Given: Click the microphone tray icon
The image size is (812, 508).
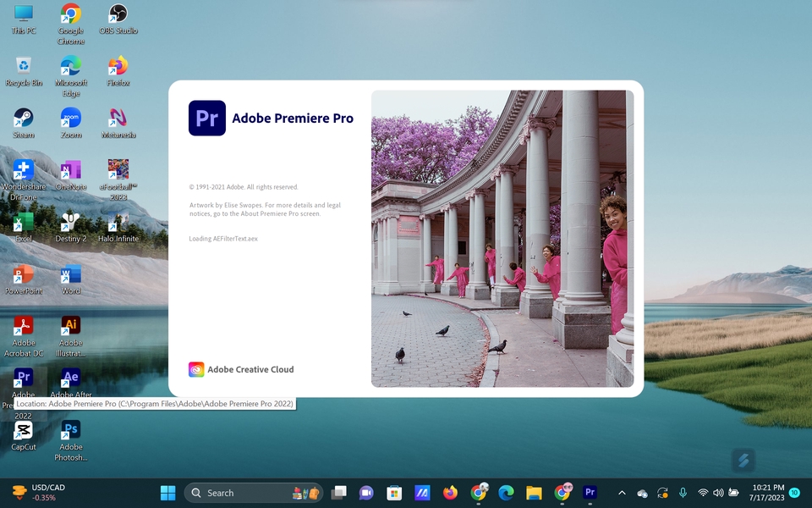Looking at the screenshot, I should pos(683,493).
